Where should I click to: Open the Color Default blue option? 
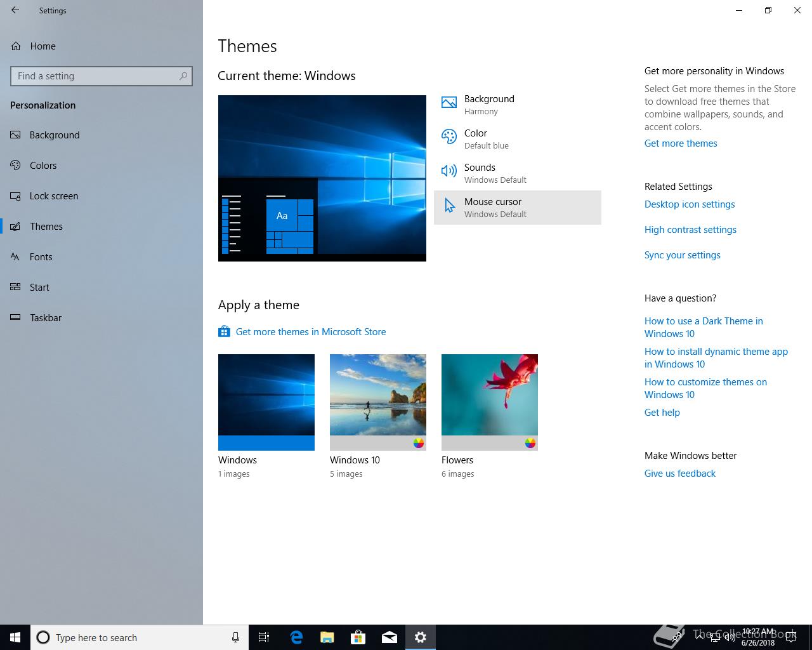click(x=518, y=139)
